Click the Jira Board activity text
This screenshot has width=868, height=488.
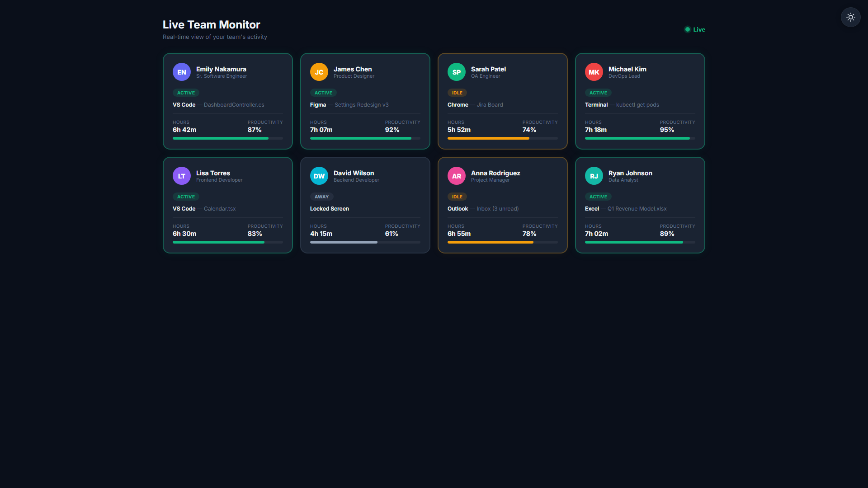pos(490,105)
